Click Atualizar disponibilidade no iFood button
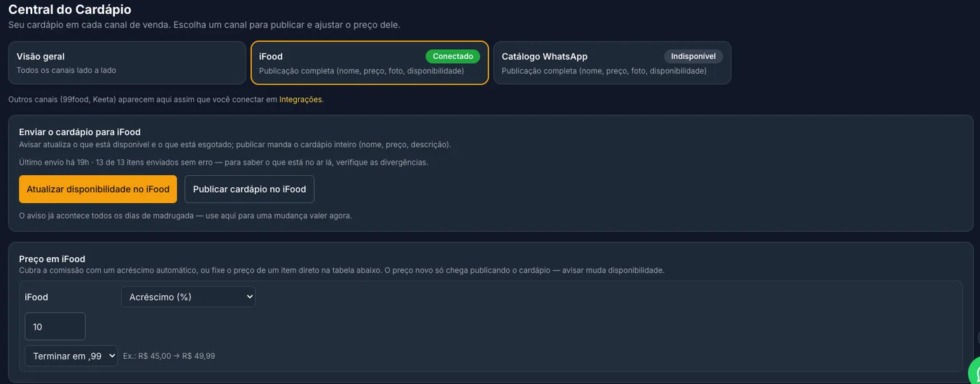 point(98,189)
